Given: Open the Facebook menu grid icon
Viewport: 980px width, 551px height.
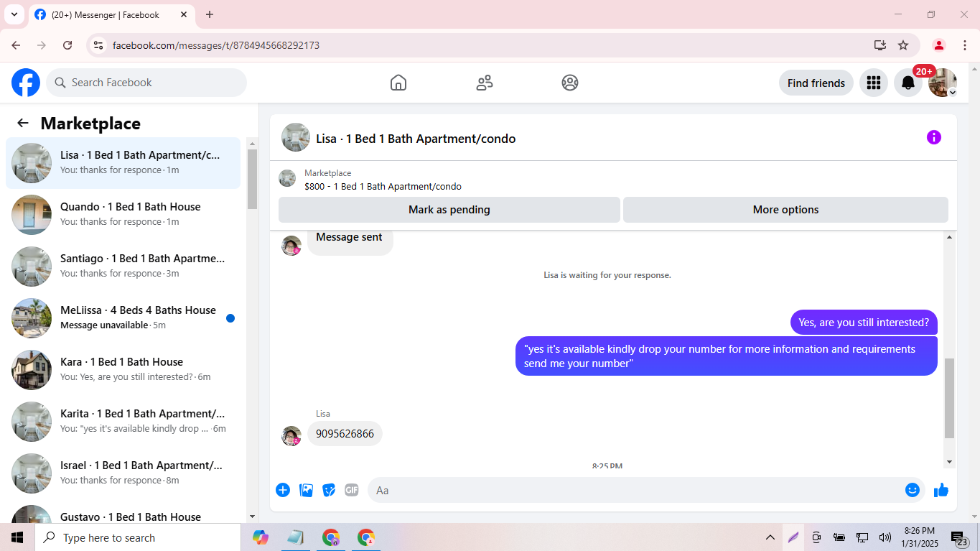Looking at the screenshot, I should coord(874,83).
